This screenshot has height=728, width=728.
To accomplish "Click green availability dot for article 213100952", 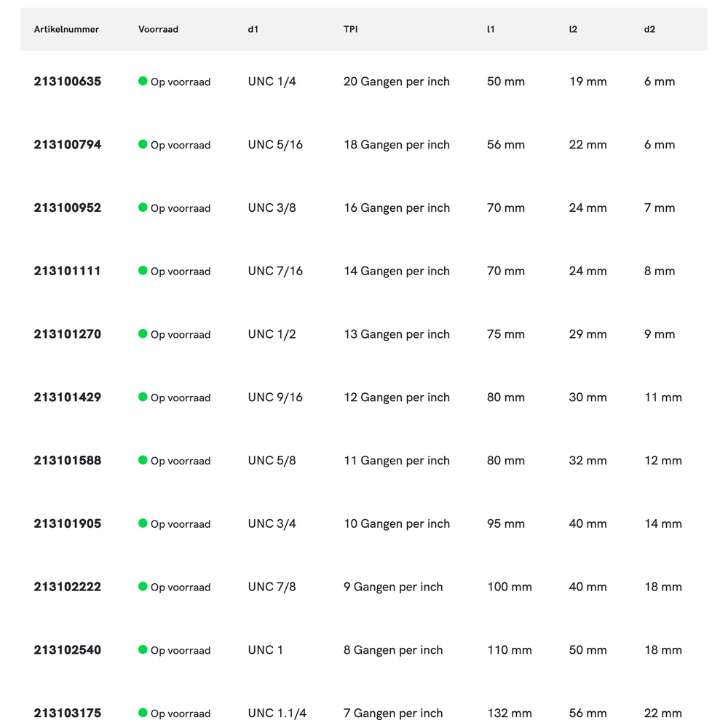I will (x=143, y=207).
